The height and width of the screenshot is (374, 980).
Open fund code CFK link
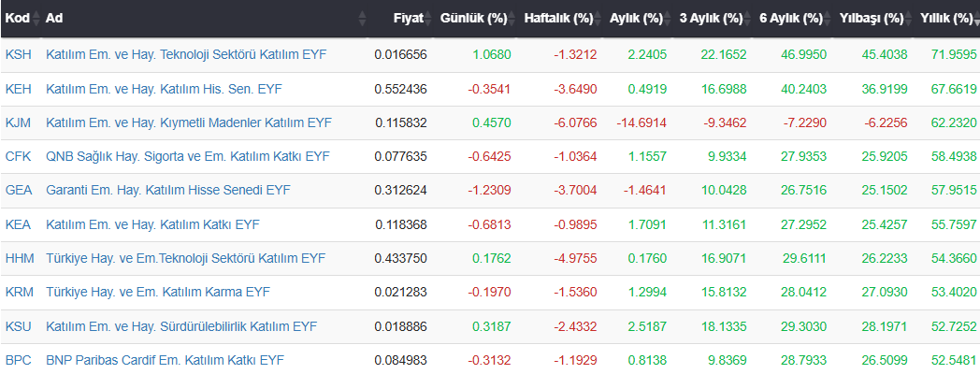pos(18,156)
